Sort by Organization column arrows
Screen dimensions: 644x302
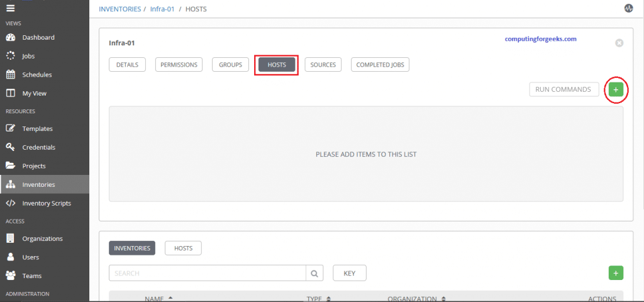pyautogui.click(x=443, y=299)
